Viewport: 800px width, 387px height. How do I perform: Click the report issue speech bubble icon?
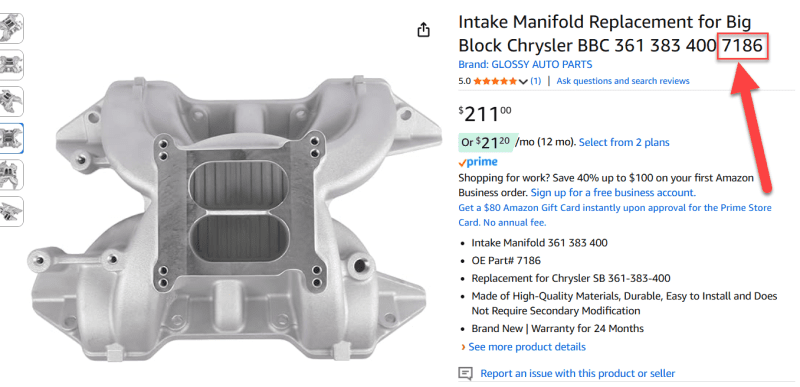tap(465, 374)
